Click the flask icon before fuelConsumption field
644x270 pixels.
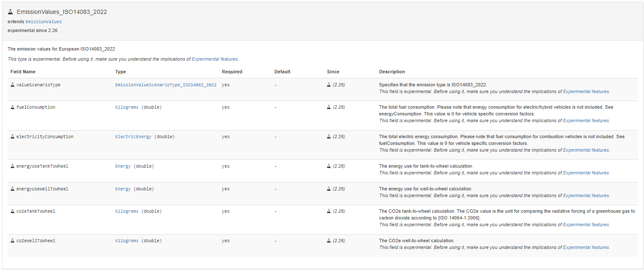tap(13, 107)
